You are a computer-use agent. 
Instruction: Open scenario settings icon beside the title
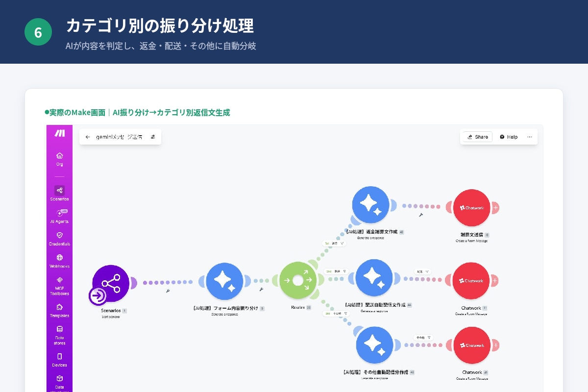153,137
